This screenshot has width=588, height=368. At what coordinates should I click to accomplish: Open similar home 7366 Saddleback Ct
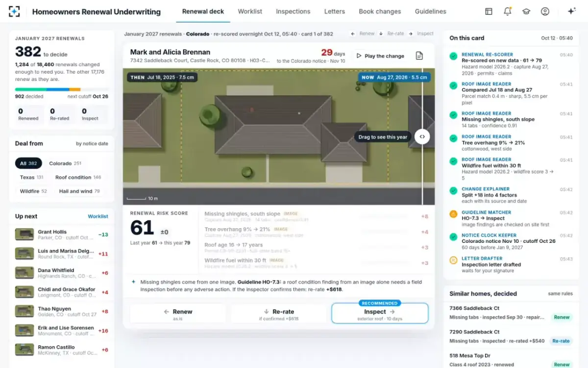511,313
